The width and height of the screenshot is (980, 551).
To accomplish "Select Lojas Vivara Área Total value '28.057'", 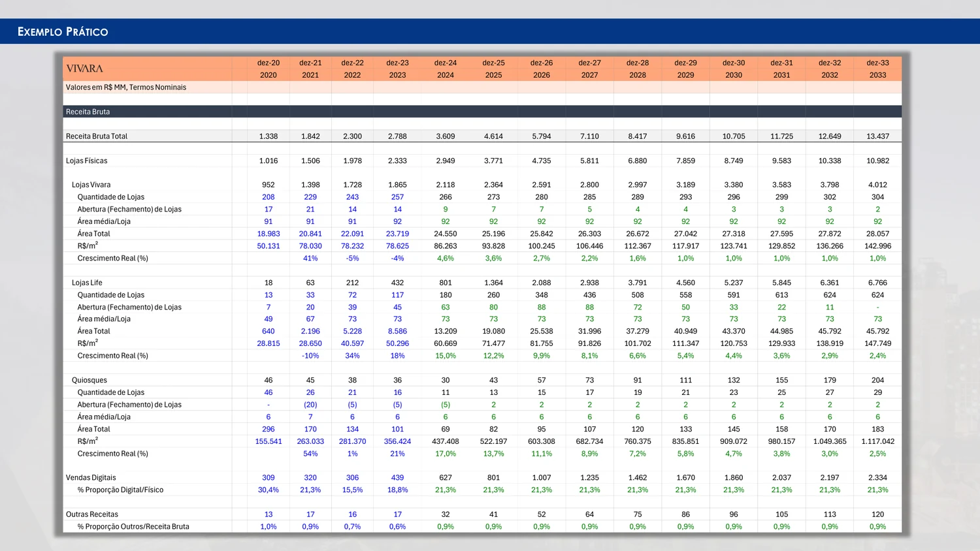I will click(878, 234).
